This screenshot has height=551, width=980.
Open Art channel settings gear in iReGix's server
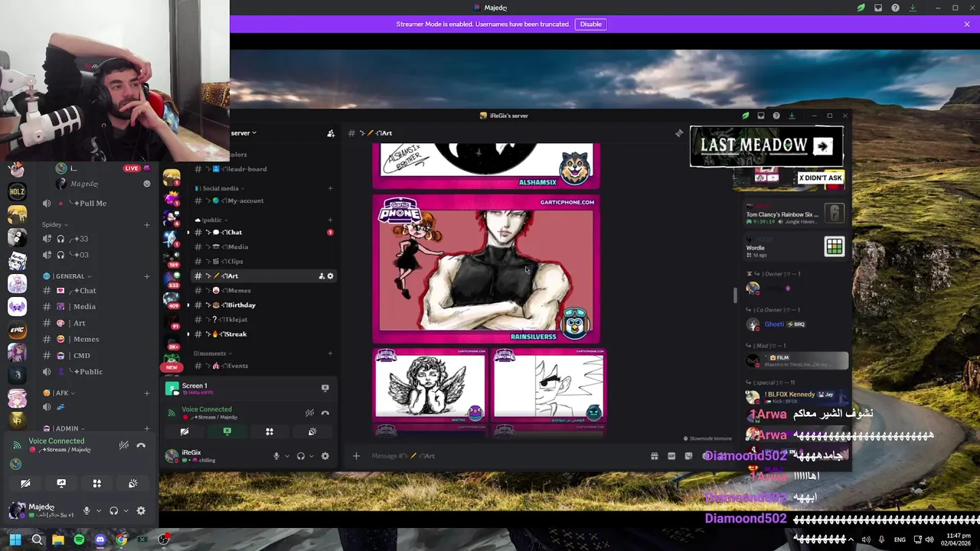[x=331, y=275]
